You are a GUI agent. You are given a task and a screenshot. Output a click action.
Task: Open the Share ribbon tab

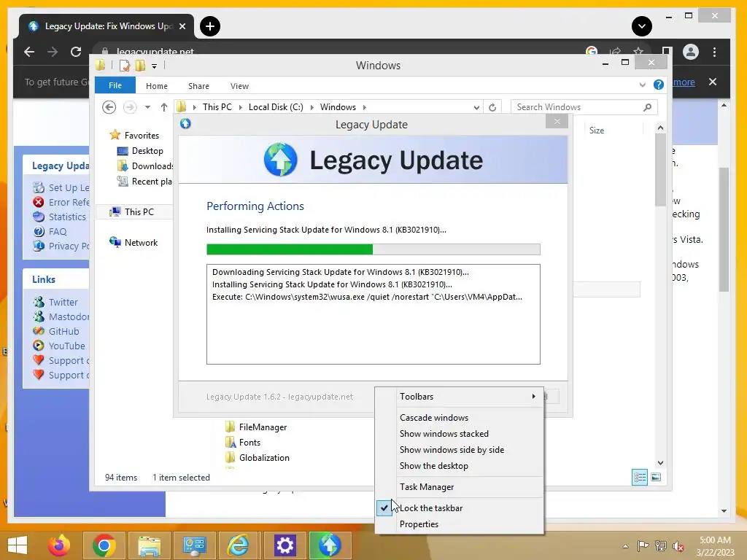coord(198,86)
